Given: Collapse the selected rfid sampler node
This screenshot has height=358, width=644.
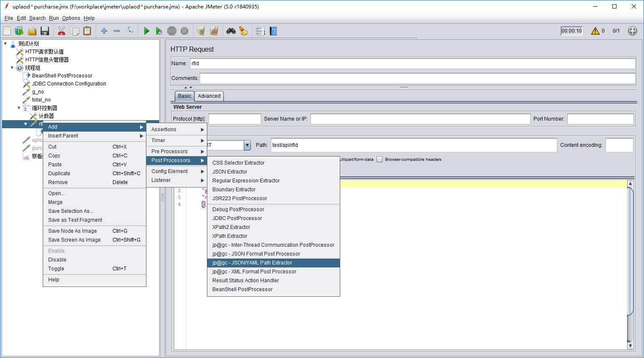Looking at the screenshot, I should tap(25, 124).
